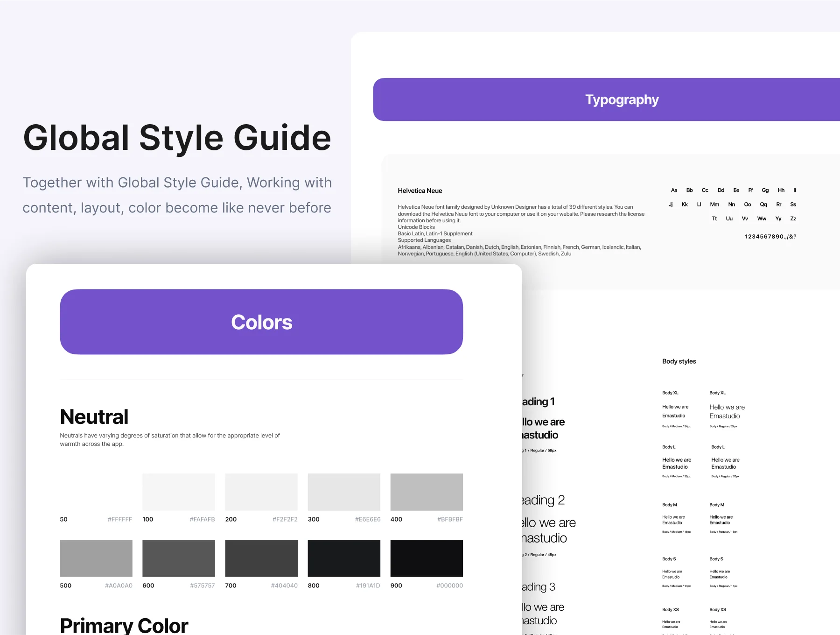The width and height of the screenshot is (840, 635).
Task: Click the "Gg" glyph sample
Action: pos(765,190)
